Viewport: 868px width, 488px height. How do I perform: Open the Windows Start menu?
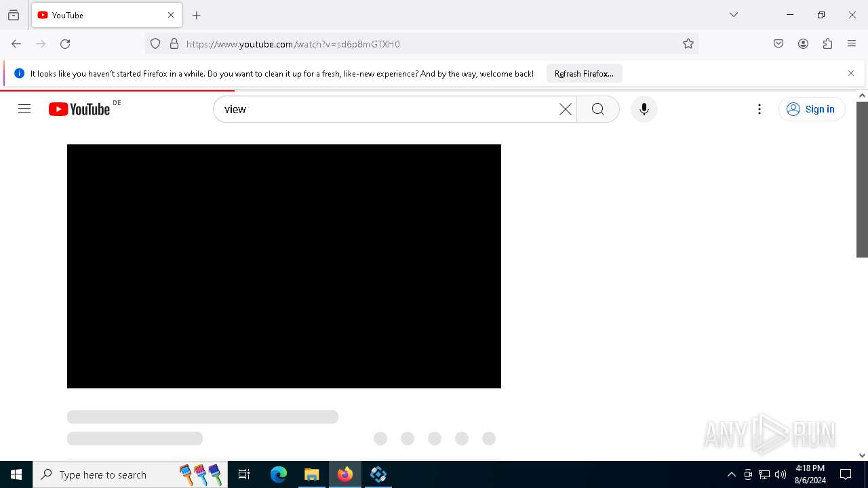(x=16, y=474)
